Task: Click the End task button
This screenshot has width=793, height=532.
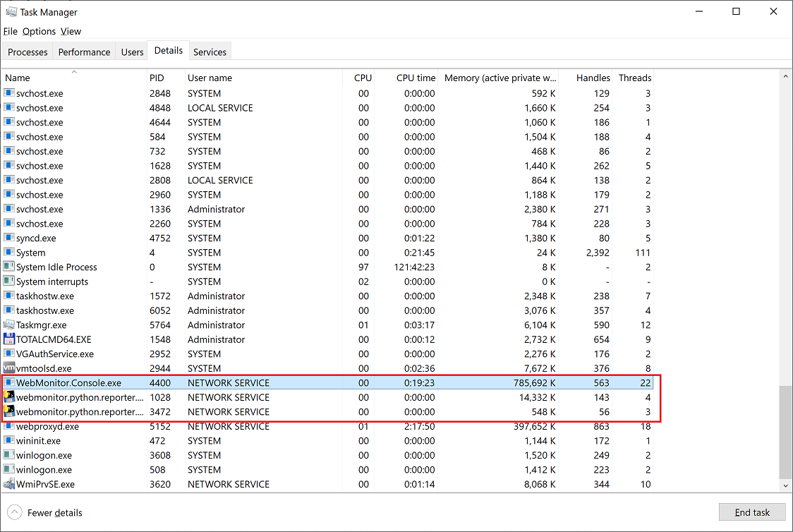Action: (x=752, y=512)
